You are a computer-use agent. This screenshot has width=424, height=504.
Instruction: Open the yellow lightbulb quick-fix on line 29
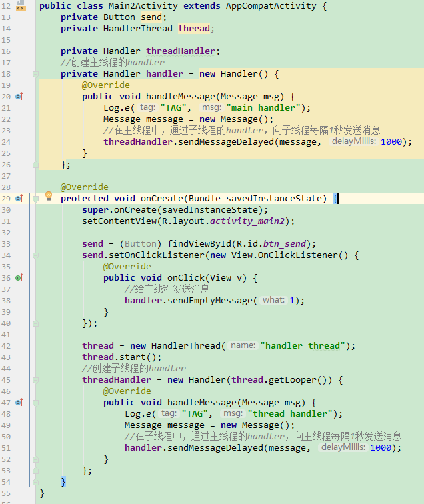tap(49, 196)
